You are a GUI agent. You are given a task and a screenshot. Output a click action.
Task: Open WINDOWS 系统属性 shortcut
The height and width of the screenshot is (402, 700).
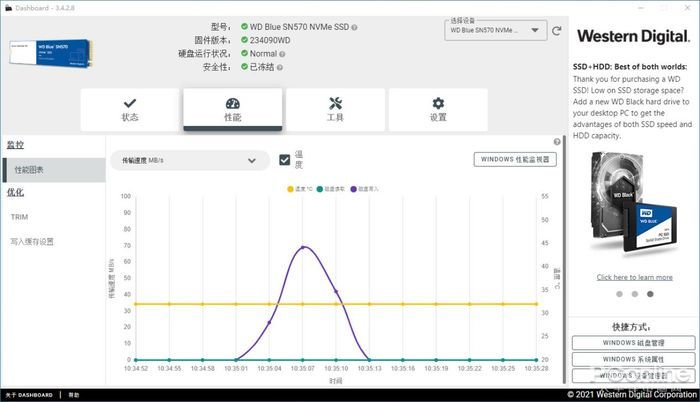pyautogui.click(x=633, y=359)
